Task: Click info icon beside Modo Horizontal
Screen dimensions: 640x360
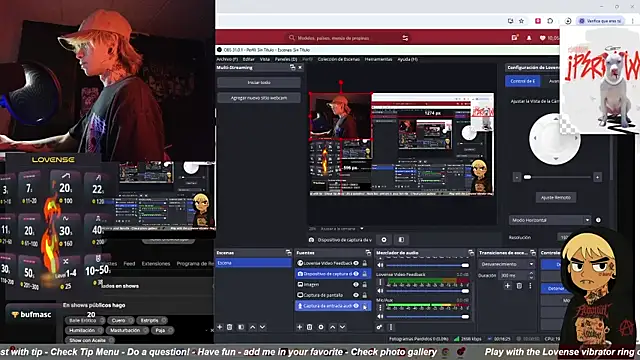Action: [x=598, y=220]
